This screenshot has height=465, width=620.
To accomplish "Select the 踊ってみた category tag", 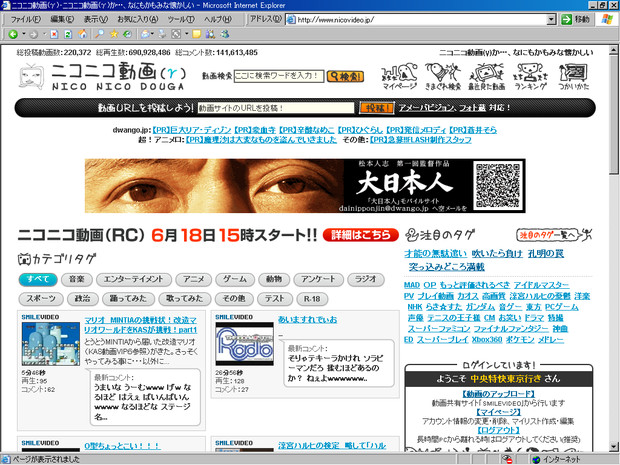I will click(128, 299).
